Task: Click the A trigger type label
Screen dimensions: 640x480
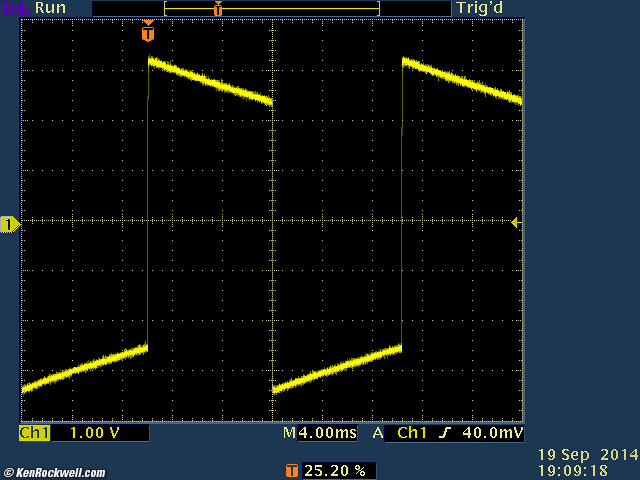Action: pos(377,434)
